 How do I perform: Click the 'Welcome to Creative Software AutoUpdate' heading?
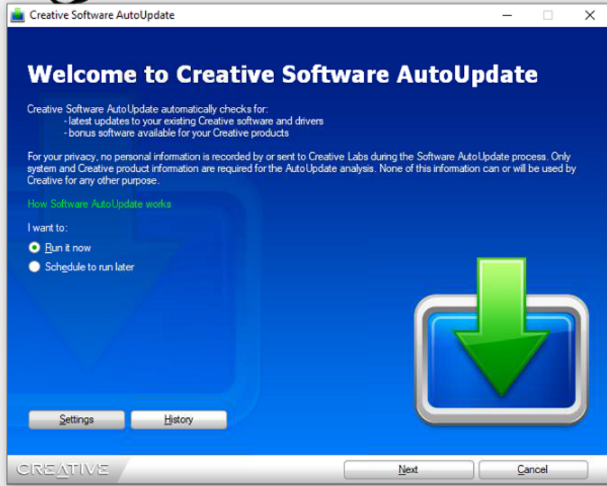tap(283, 74)
